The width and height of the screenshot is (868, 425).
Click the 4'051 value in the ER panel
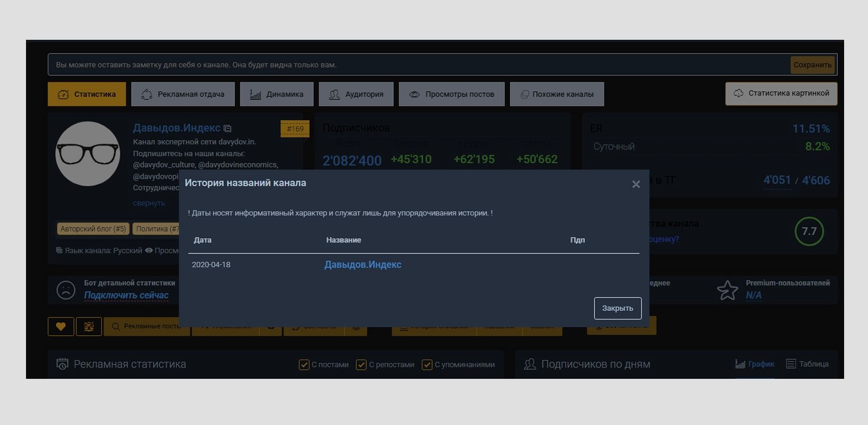[x=777, y=180]
